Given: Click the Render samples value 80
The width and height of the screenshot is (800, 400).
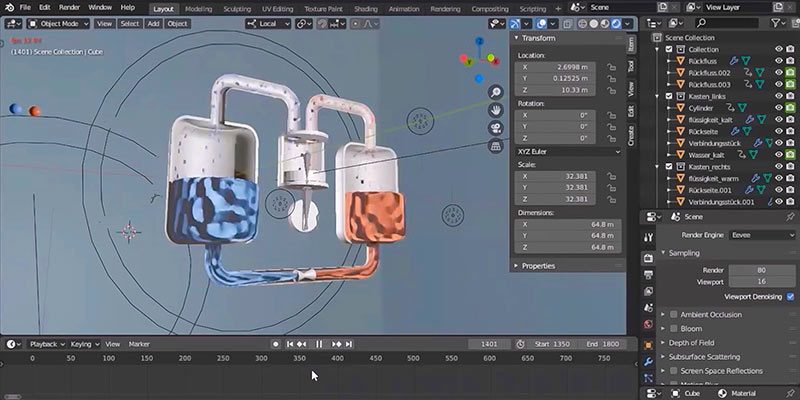Looking at the screenshot, I should click(762, 270).
